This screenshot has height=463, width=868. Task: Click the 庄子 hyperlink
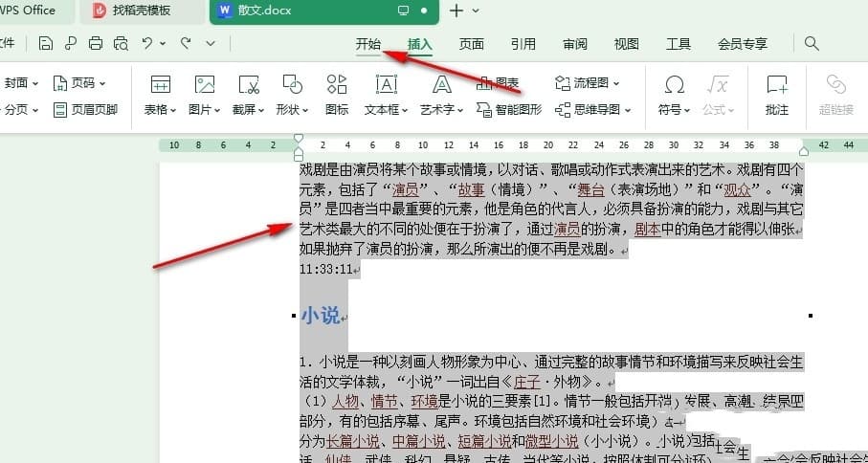(x=527, y=382)
